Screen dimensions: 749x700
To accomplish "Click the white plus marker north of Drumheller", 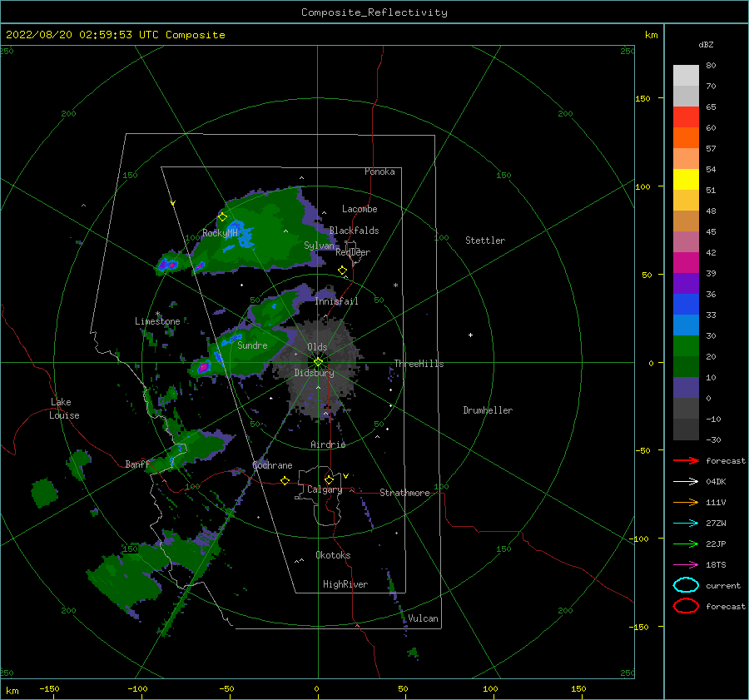I will tap(470, 335).
